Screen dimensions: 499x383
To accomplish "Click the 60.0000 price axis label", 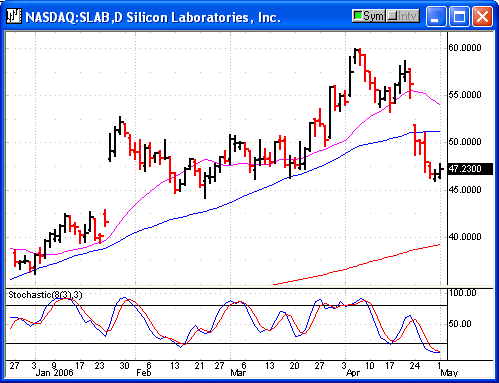I will coord(465,48).
